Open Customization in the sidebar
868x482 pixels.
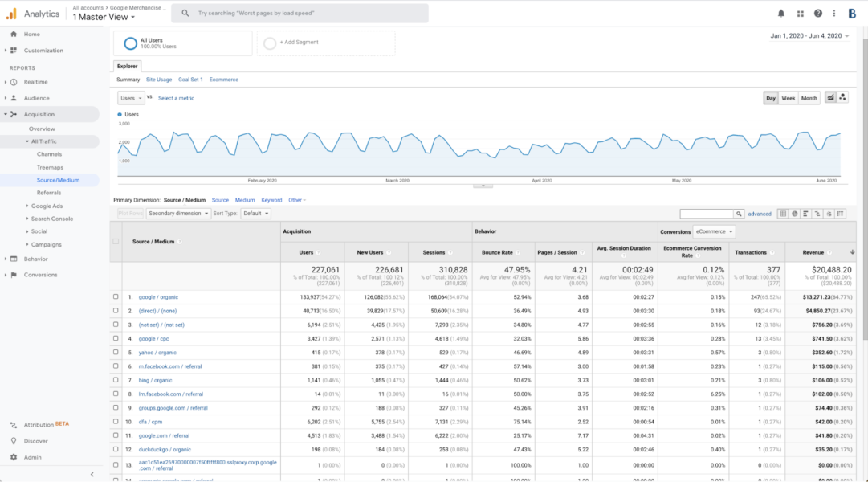coord(43,51)
